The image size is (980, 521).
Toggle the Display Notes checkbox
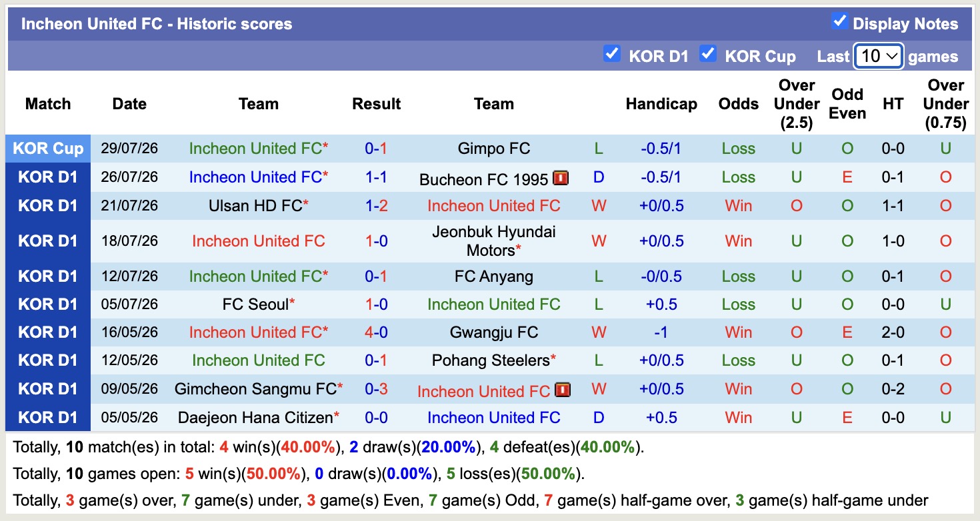pyautogui.click(x=839, y=21)
